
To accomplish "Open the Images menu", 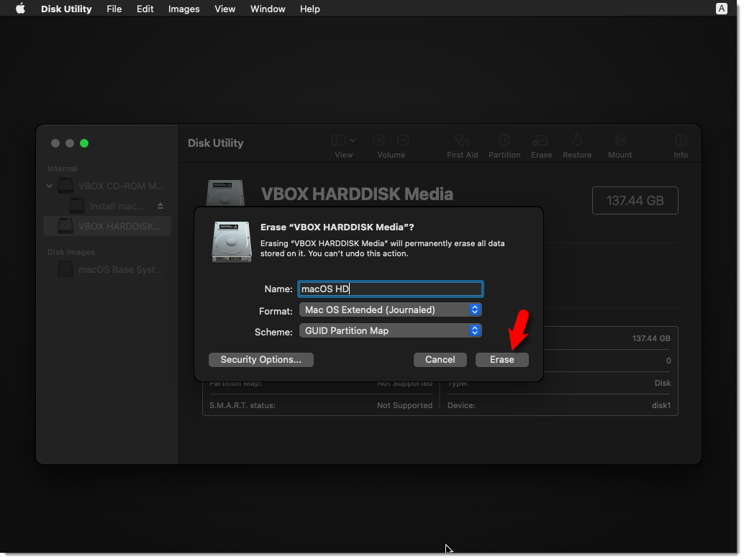I will (x=184, y=9).
